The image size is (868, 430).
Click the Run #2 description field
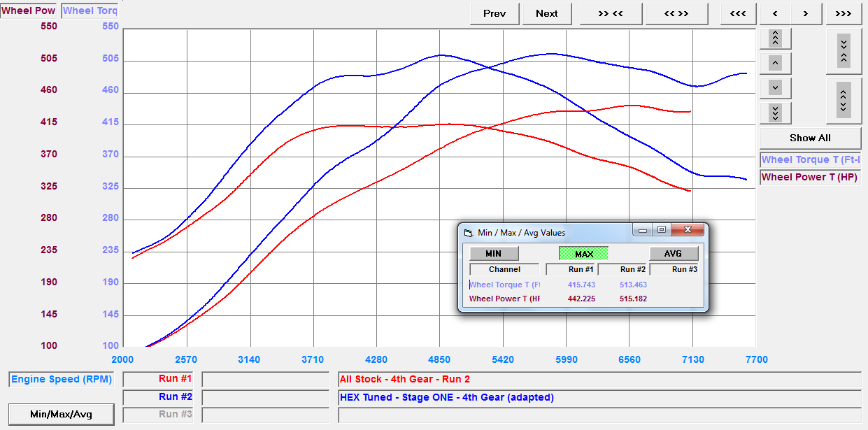click(599, 397)
